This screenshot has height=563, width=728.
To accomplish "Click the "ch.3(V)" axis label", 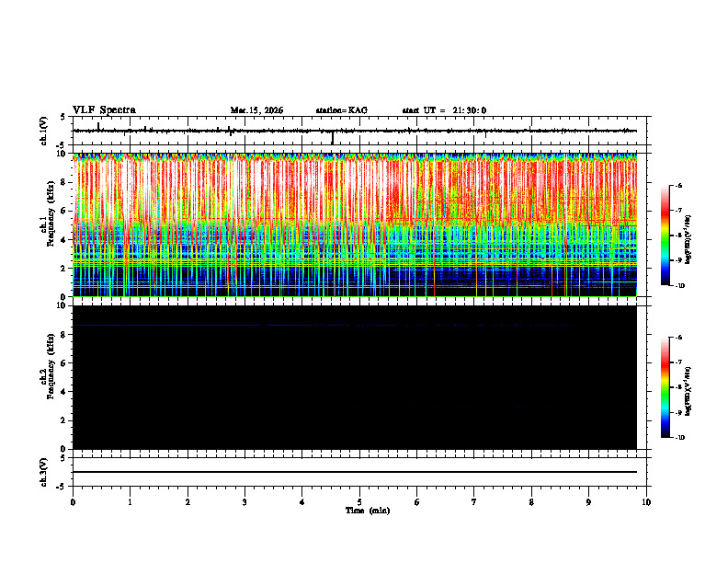I will tap(44, 472).
